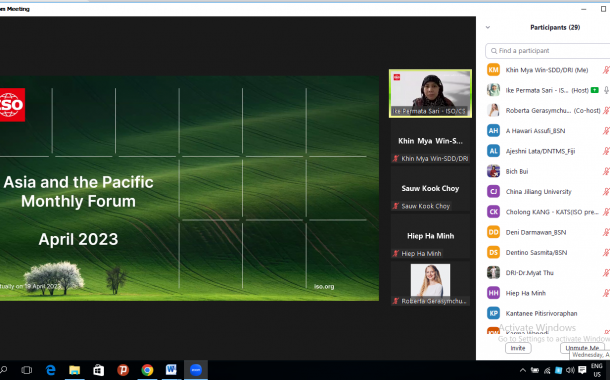Click muted mic on Sauw Kook Choy video tile
Image resolution: width=610 pixels, height=380 pixels.
[396, 206]
